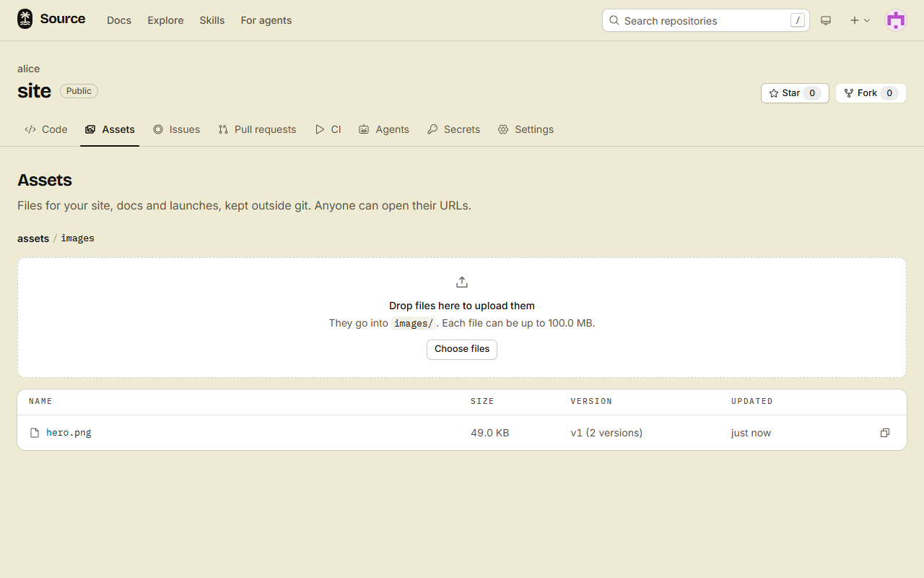The height and width of the screenshot is (578, 924).
Task: Focus the Search repositories field
Action: 706,20
